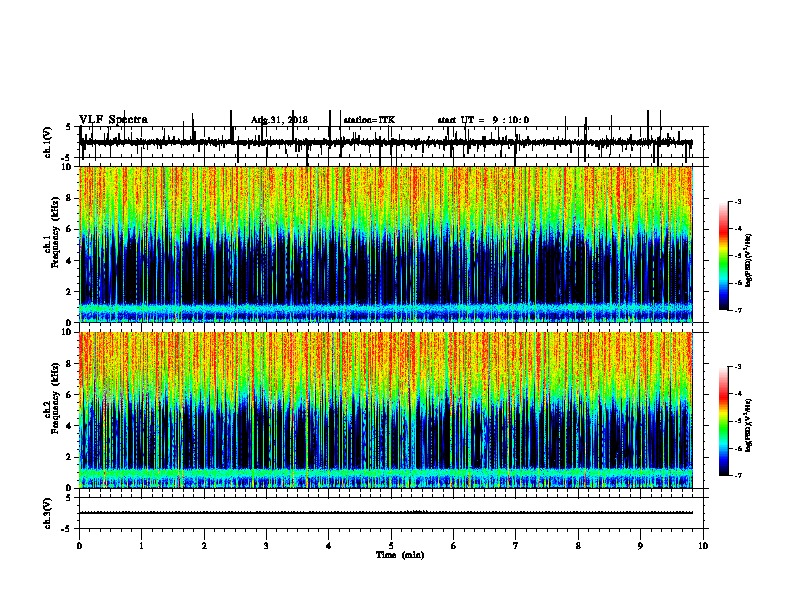Image resolution: width=792 pixels, height=612 pixels.
Task: Click time axis tick label "9"
Action: tap(640, 546)
